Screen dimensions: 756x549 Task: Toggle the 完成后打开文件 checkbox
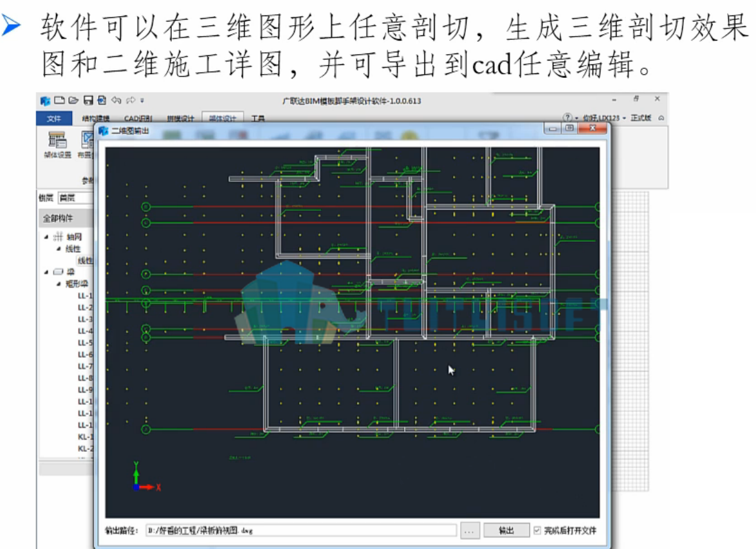pos(537,531)
